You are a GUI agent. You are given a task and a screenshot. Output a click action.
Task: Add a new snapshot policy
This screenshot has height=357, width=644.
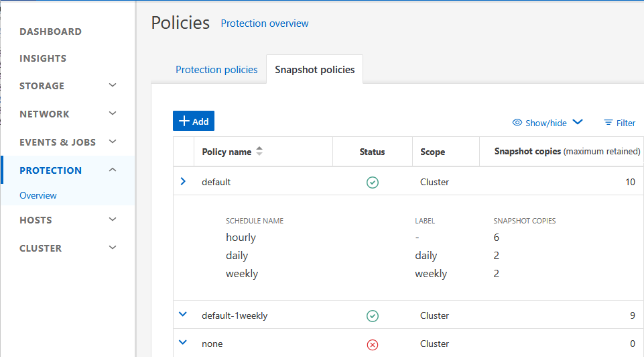click(x=194, y=121)
